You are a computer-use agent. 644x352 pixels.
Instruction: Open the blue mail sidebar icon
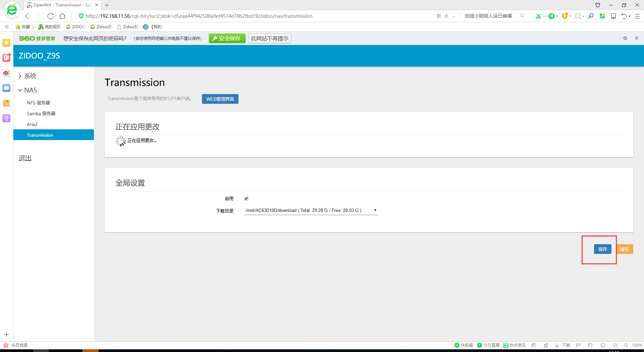6,88
